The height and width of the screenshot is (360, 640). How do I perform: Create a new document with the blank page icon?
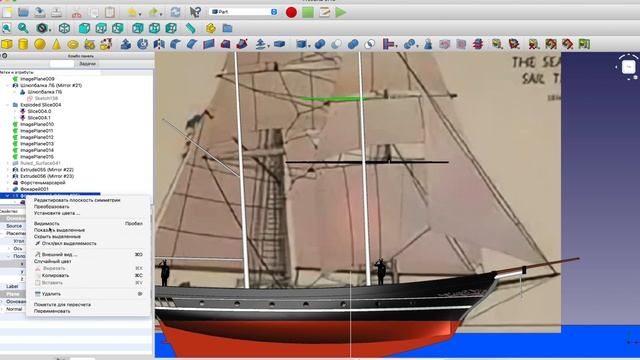(7, 12)
